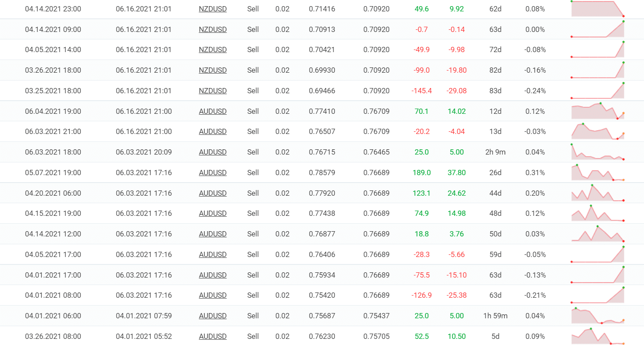View the sparkline chart for the 0.76507 AUDUSD trade
The image size is (644, 345).
(x=598, y=131)
